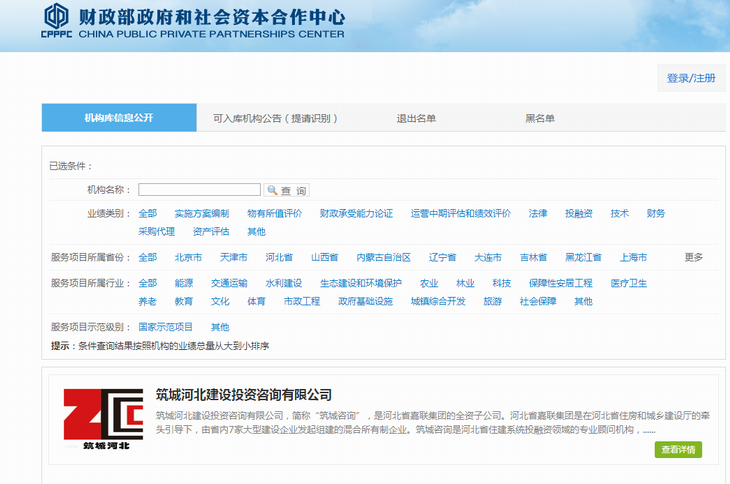
Task: Filter industry by 生态建设和环境保护
Action: [x=360, y=283]
